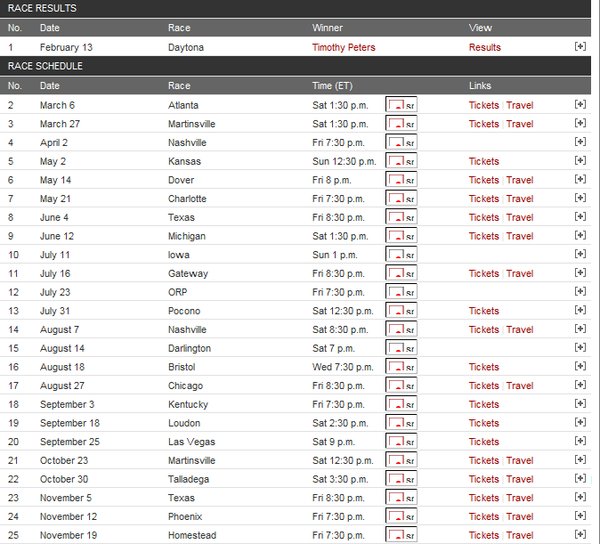Expand details for the Pocono race row
Viewport: 600px width, 544px height.
[x=580, y=310]
